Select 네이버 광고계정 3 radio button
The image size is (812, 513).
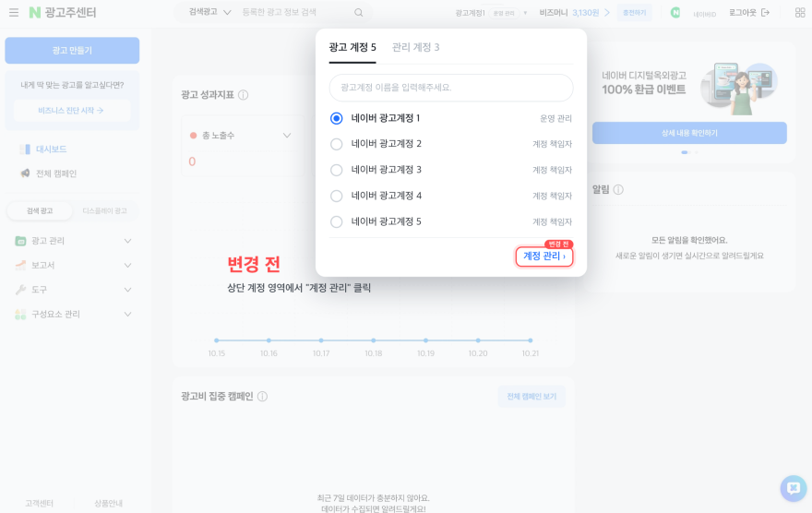337,170
